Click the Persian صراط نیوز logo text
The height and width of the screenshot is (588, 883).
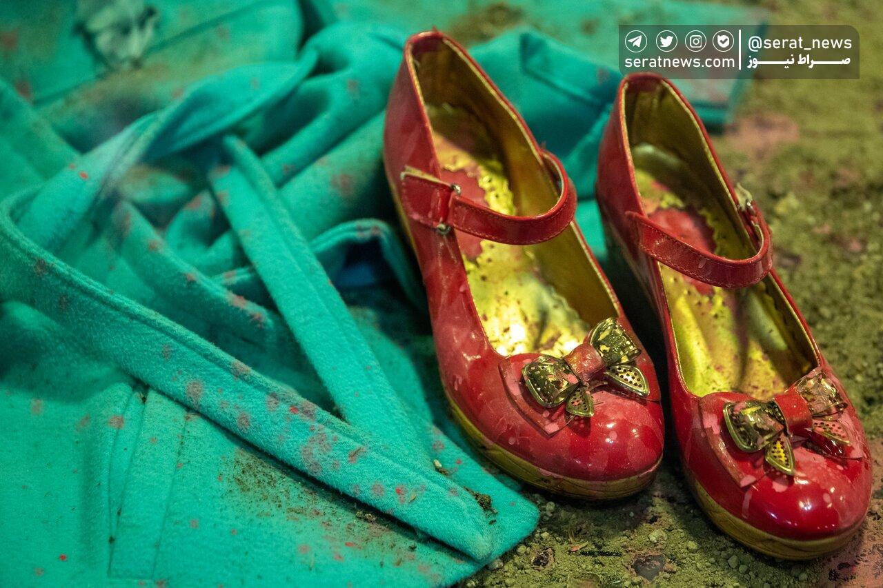(799, 62)
